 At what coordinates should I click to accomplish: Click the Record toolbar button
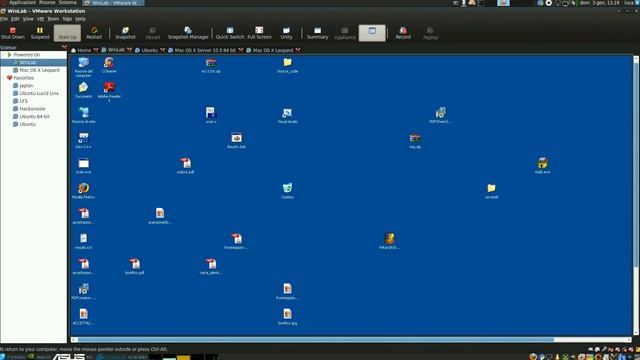(x=403, y=33)
